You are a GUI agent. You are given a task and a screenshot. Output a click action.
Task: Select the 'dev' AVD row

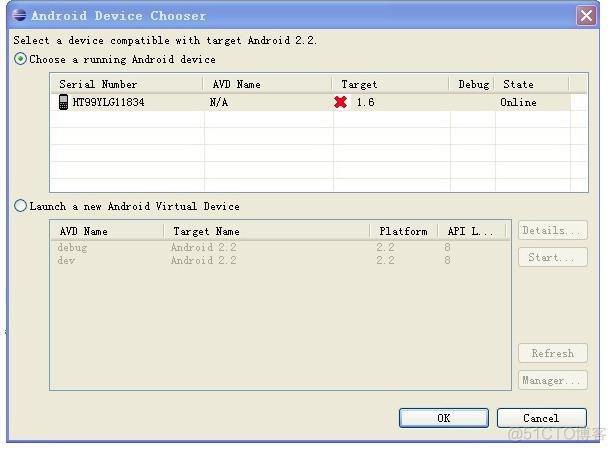[x=280, y=260]
